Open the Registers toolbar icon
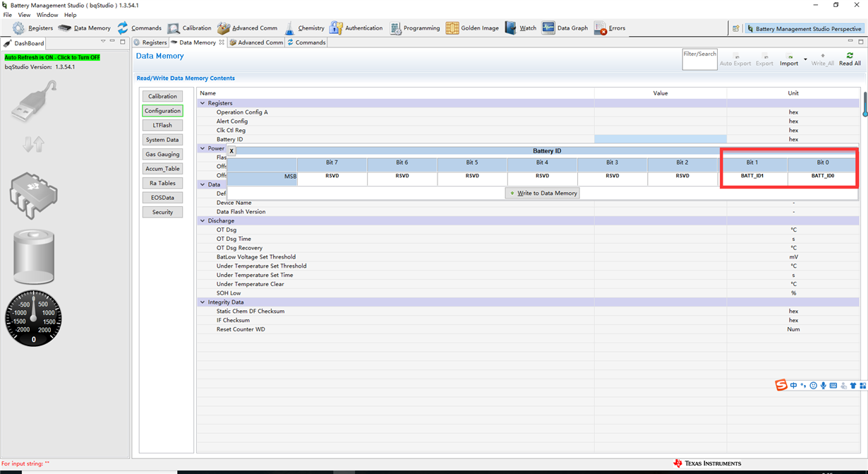 point(18,28)
